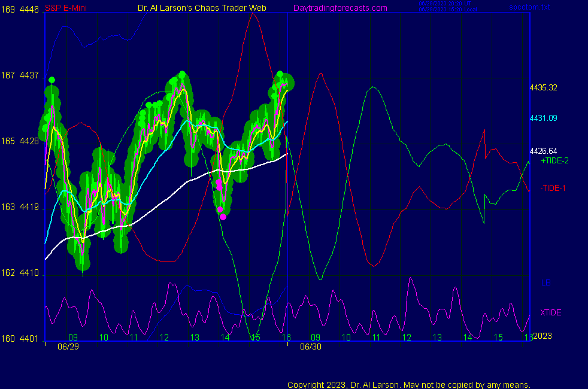
Task: Click the 06/29 date marker
Action: [x=67, y=347]
